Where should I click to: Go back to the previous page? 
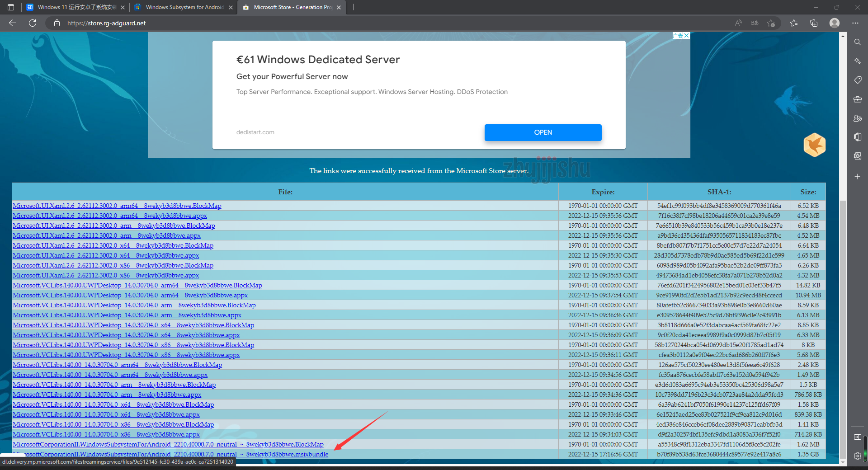pyautogui.click(x=13, y=23)
